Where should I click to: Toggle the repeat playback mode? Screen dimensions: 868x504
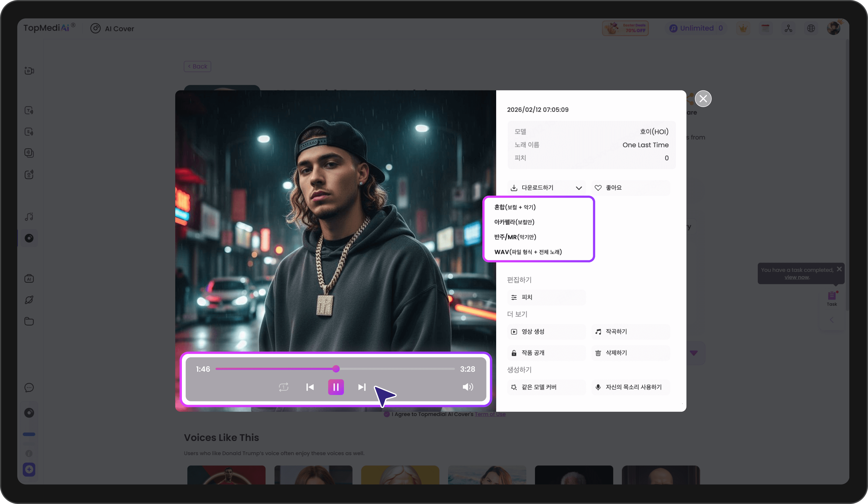click(x=283, y=387)
